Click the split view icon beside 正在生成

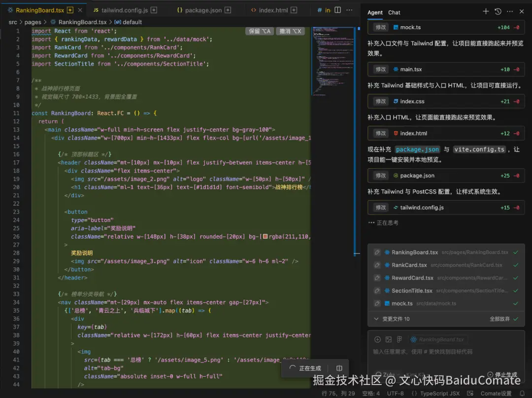coord(339,368)
